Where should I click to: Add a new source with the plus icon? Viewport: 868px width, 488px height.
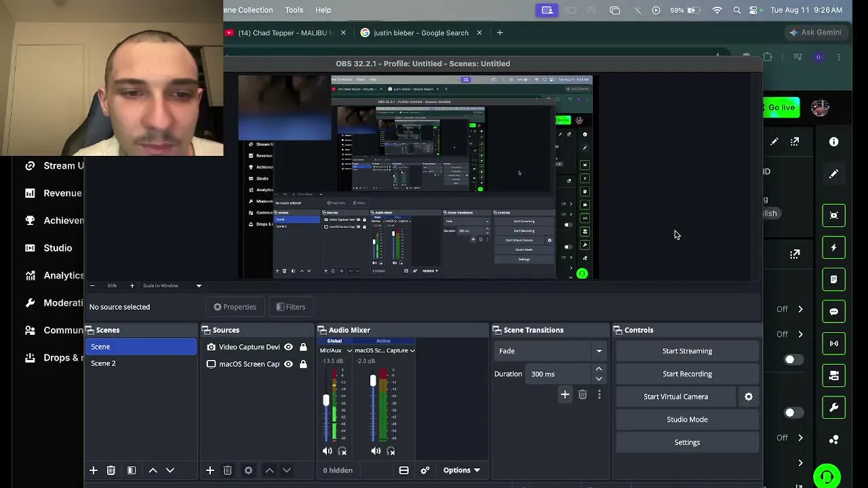[x=210, y=470]
